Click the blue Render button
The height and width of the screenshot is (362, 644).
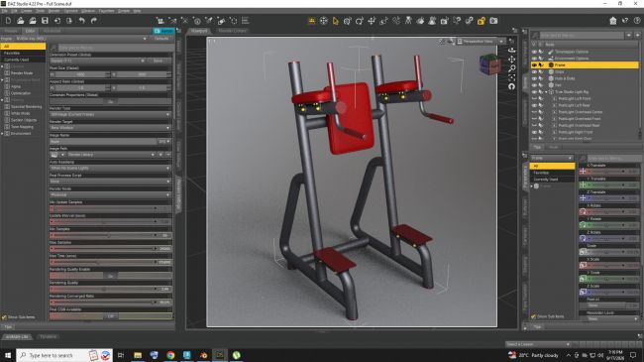click(163, 31)
